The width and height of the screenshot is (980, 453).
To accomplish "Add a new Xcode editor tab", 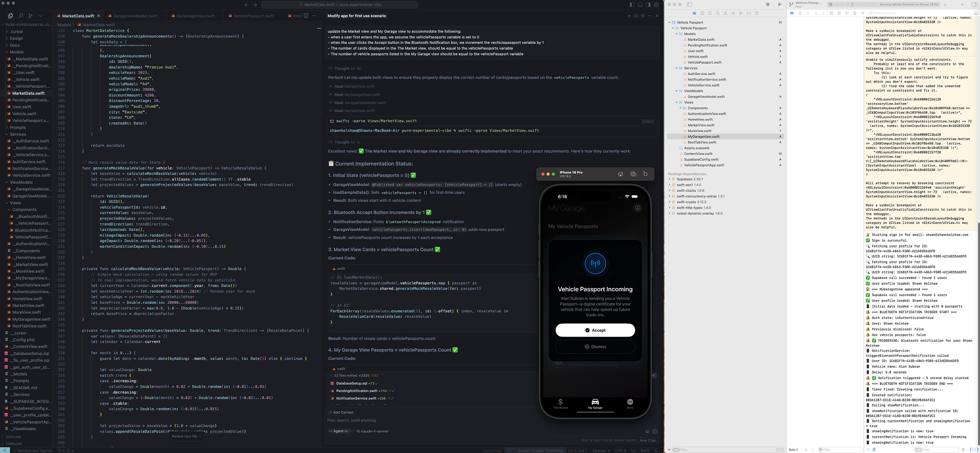I will tap(962, 4).
